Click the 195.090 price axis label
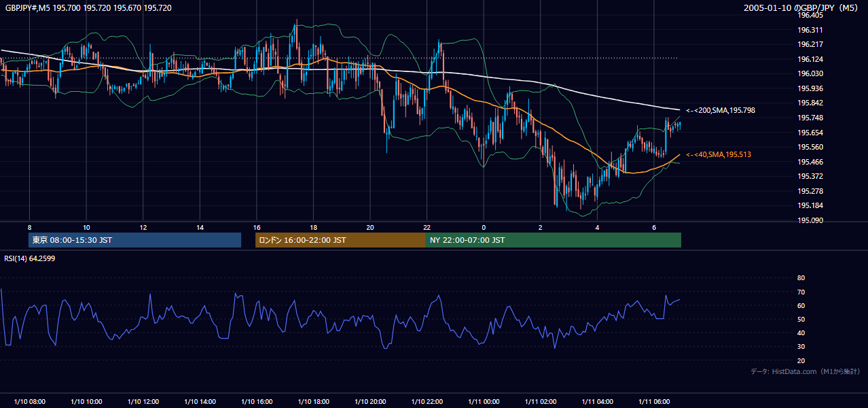Screen dimensions: 868x408 (810, 220)
